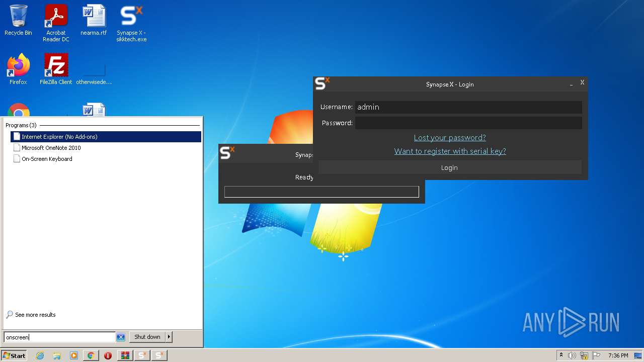Image resolution: width=644 pixels, height=362 pixels.
Task: Open Opera browser from taskbar
Action: 108,355
